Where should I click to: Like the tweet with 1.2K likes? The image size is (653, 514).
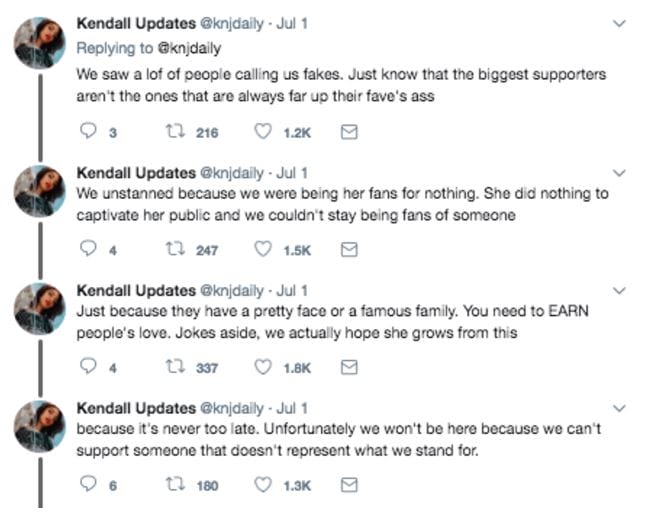tap(265, 132)
